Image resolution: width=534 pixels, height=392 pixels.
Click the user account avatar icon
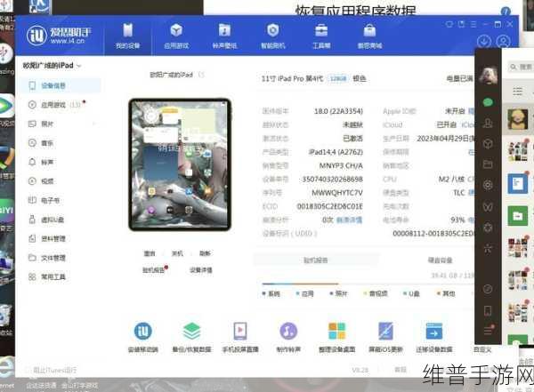click(503, 41)
